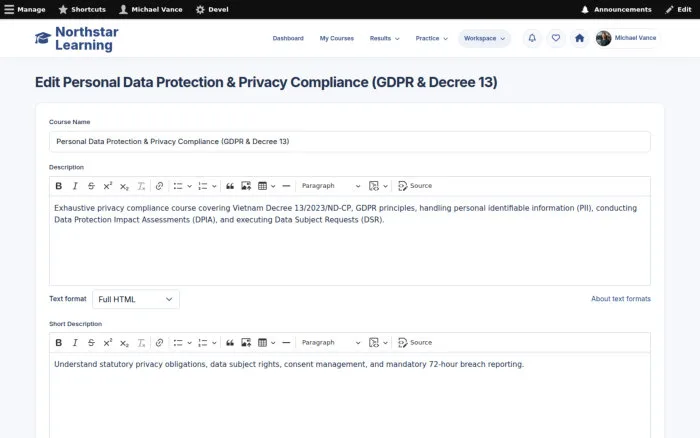Open numbered list arrow in Short Description editor

(x=214, y=342)
